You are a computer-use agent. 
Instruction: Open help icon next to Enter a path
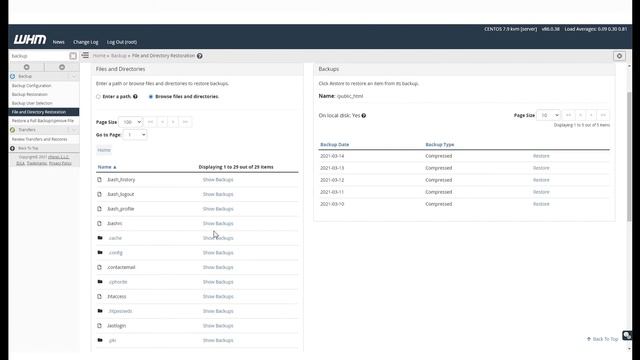pyautogui.click(x=135, y=97)
